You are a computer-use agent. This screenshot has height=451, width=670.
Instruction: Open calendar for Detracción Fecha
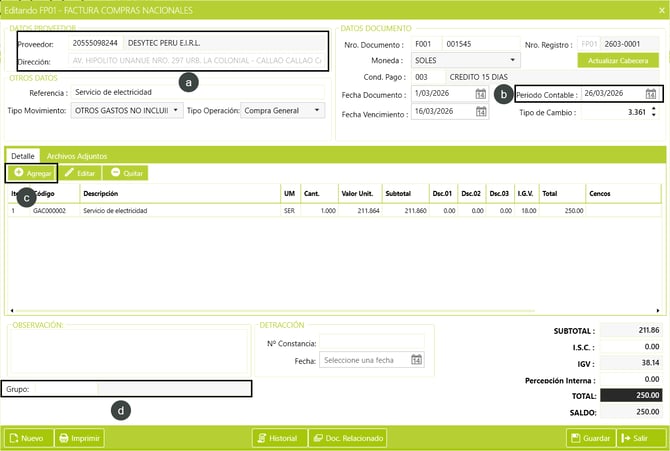tap(417, 360)
